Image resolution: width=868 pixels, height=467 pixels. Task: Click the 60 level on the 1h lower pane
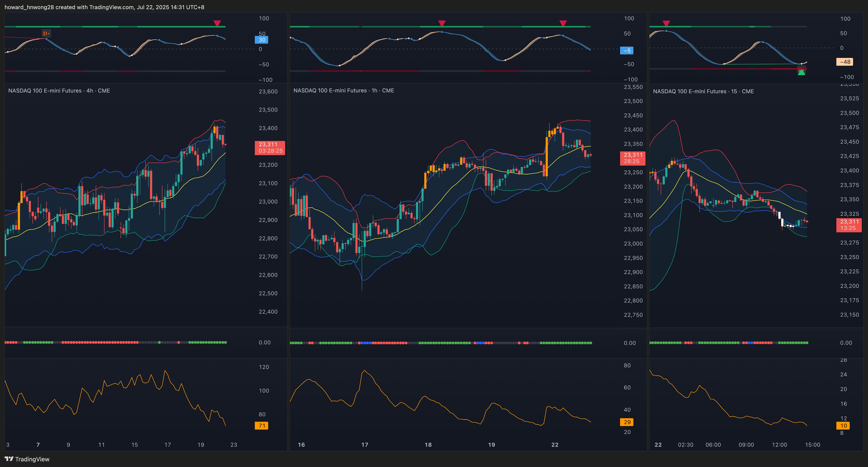(x=627, y=388)
